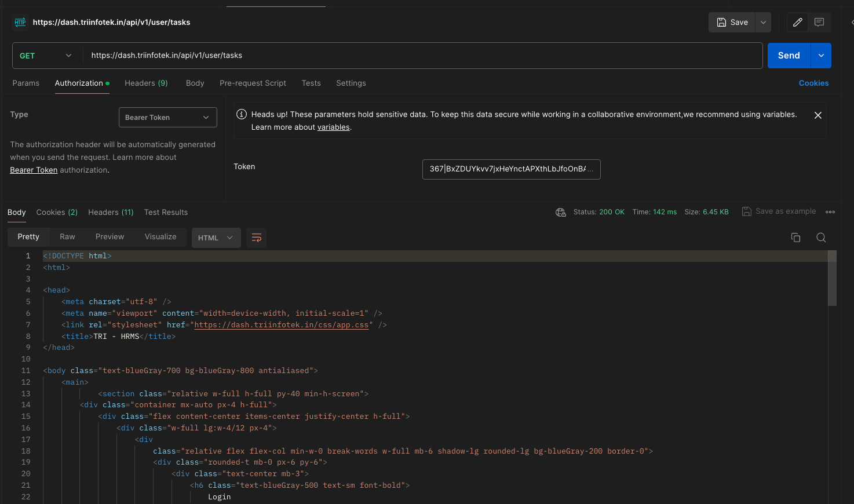Copy response body with copy icon
This screenshot has width=854, height=504.
click(x=795, y=238)
